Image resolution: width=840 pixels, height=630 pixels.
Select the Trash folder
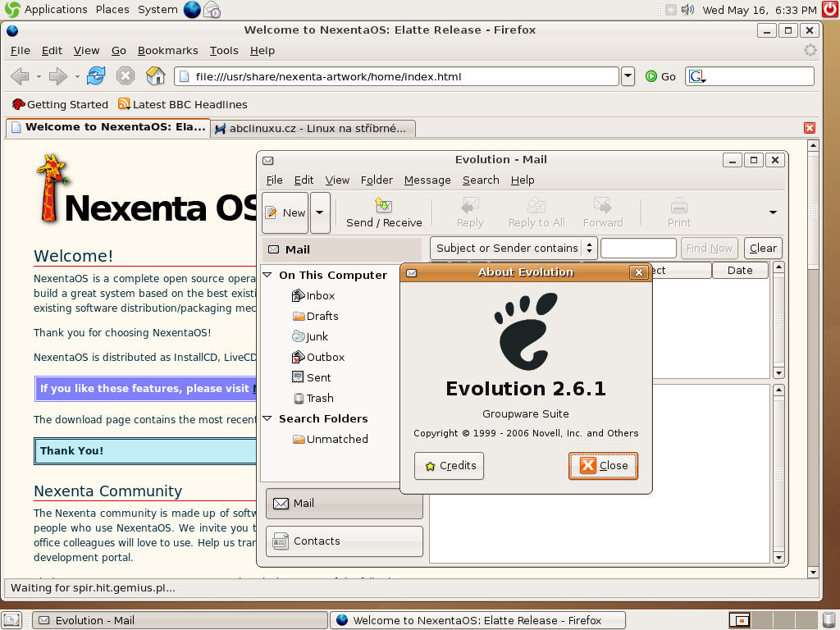coord(313,398)
